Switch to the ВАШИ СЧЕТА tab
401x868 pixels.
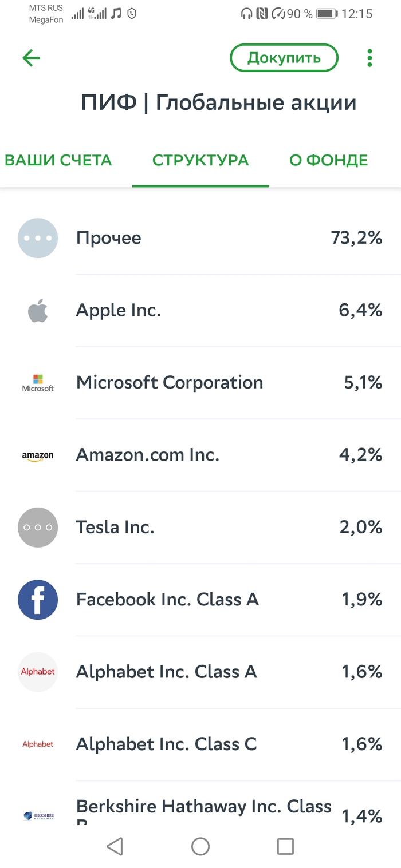pos(58,160)
